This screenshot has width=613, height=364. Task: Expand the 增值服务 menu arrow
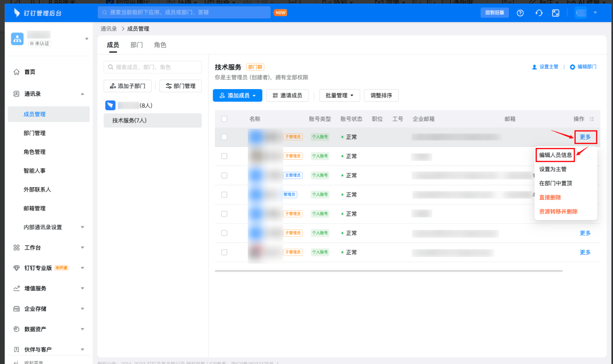(x=82, y=288)
